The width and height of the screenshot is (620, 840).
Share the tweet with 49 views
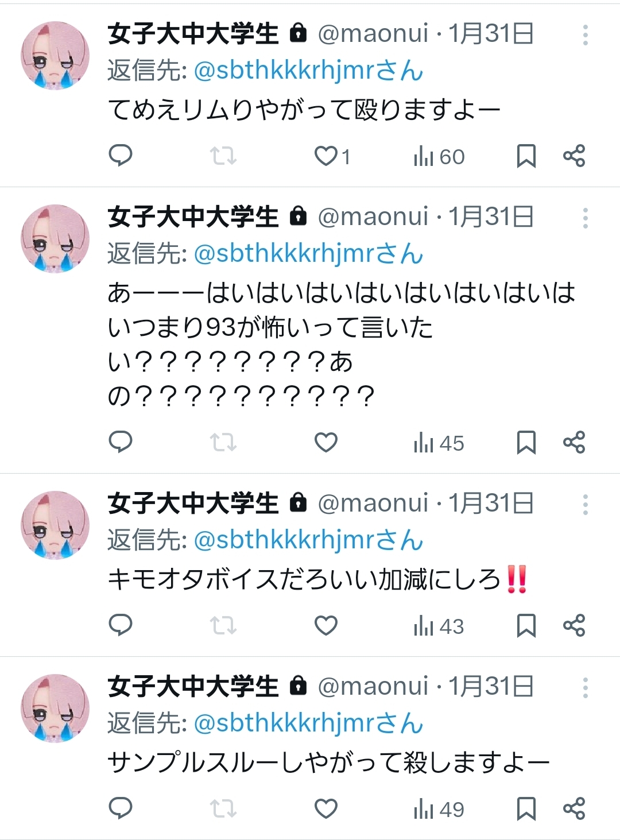(x=573, y=808)
